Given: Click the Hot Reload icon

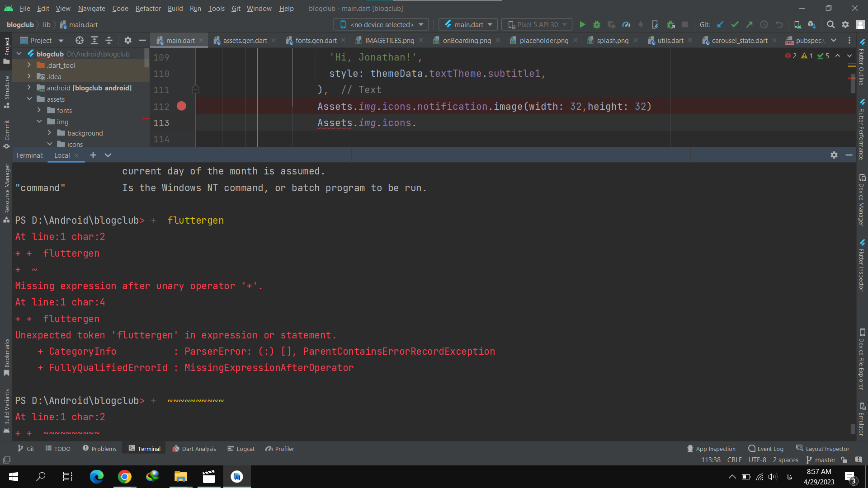Looking at the screenshot, I should tap(641, 24).
